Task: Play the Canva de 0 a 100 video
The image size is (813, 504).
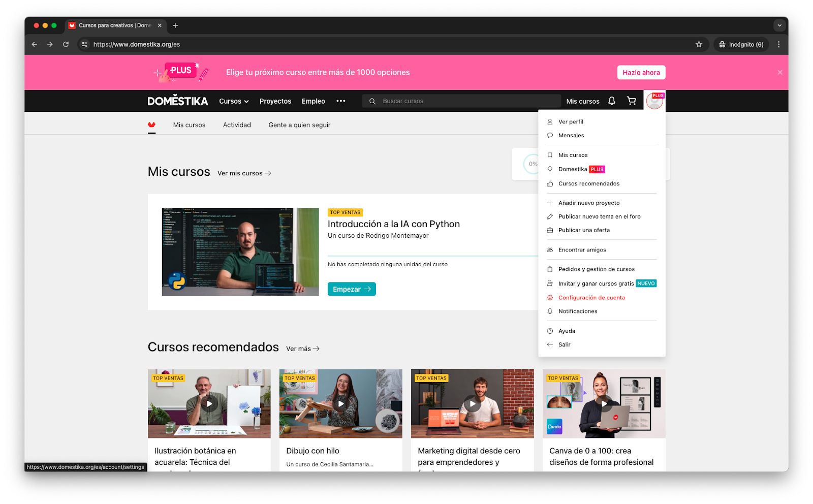Action: pyautogui.click(x=604, y=404)
